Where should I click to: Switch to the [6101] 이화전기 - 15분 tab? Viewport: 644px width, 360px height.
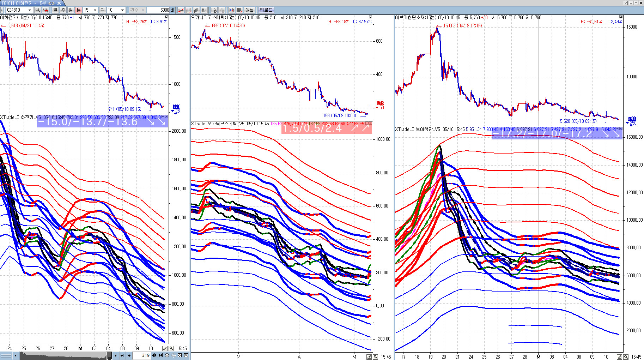tap(24, 3)
